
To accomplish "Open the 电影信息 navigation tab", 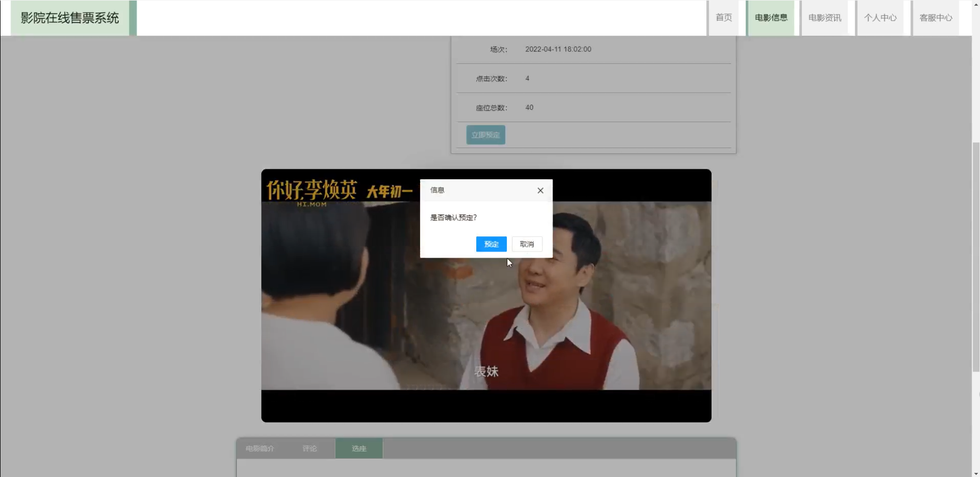I will click(771, 18).
